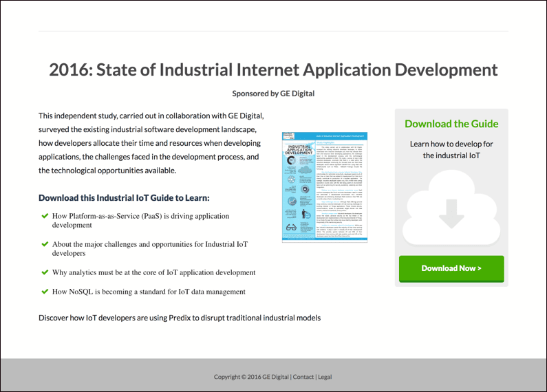Open the Legal link in footer
The height and width of the screenshot is (392, 547).
(325, 377)
